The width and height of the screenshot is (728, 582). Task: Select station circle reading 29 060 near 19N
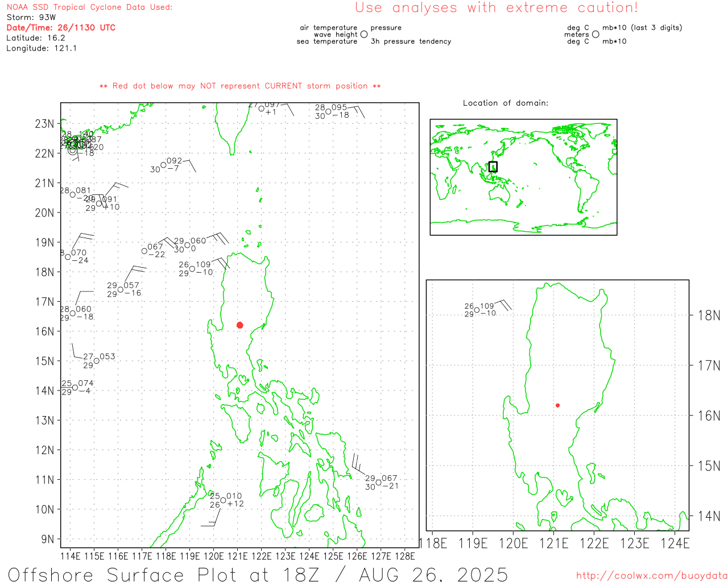pyautogui.click(x=187, y=245)
